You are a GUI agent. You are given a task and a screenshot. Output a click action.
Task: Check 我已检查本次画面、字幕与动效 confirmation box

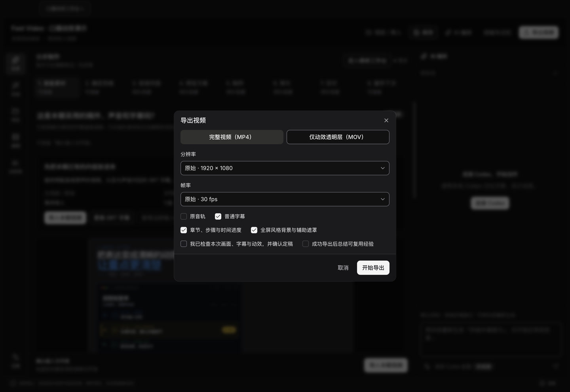184,244
